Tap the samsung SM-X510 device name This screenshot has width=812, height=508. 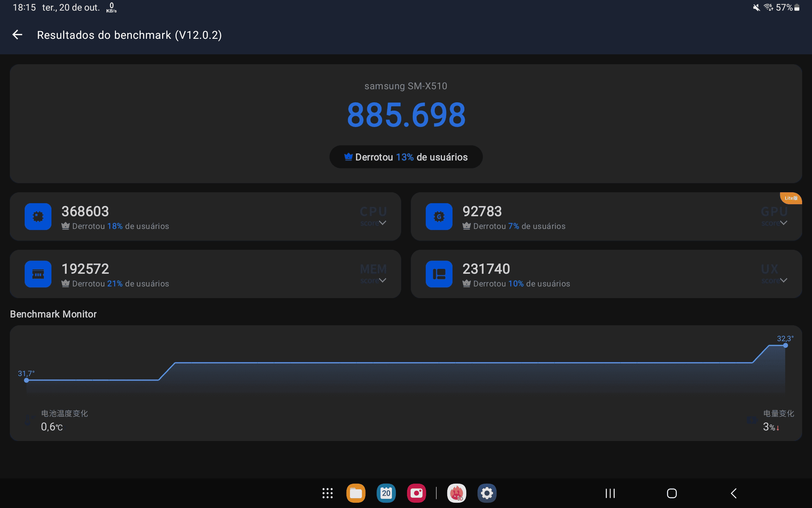pyautogui.click(x=406, y=86)
